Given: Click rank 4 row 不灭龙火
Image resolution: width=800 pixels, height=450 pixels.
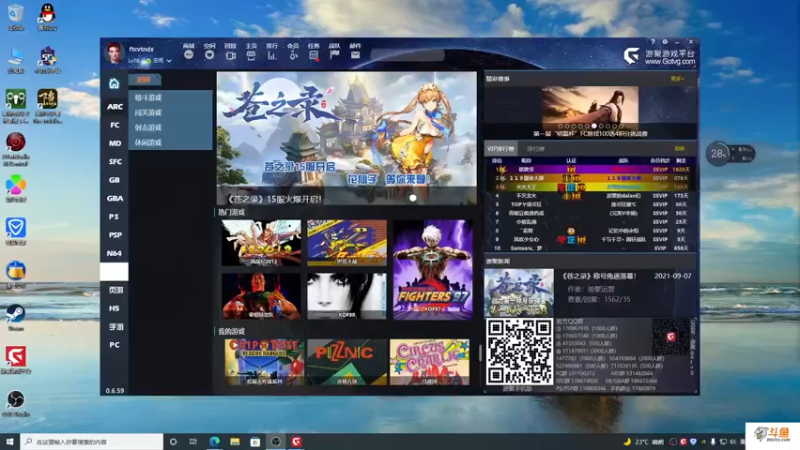Looking at the screenshot, I should click(591, 196).
